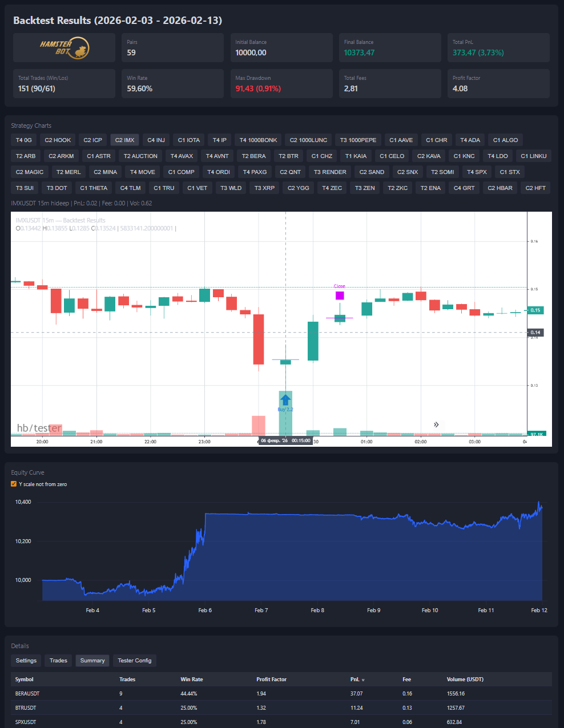Click the magenta Close trade marker
The width and height of the screenshot is (564, 728).
coord(340,296)
